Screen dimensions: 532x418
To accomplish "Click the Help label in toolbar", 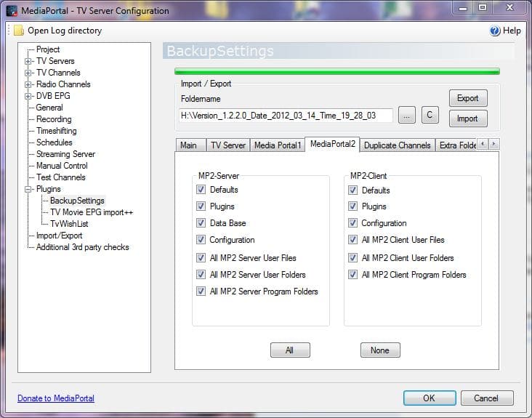I will click(x=512, y=31).
